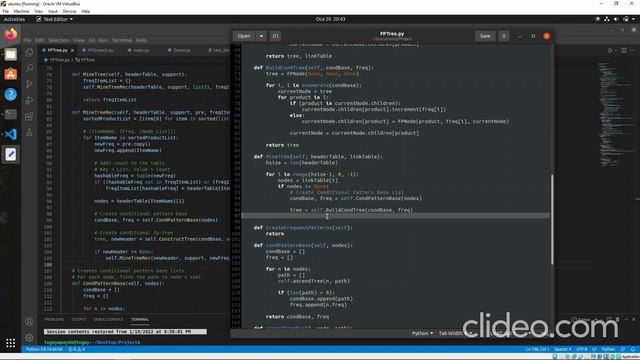
Task: Open Text Editor hamburger menu
Action: (504, 36)
